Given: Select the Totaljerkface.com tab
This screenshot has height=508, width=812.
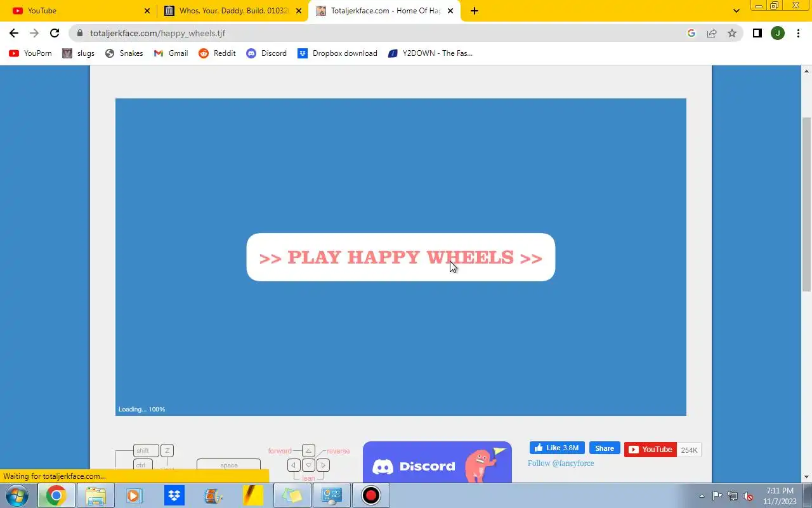Looking at the screenshot, I should (384, 11).
